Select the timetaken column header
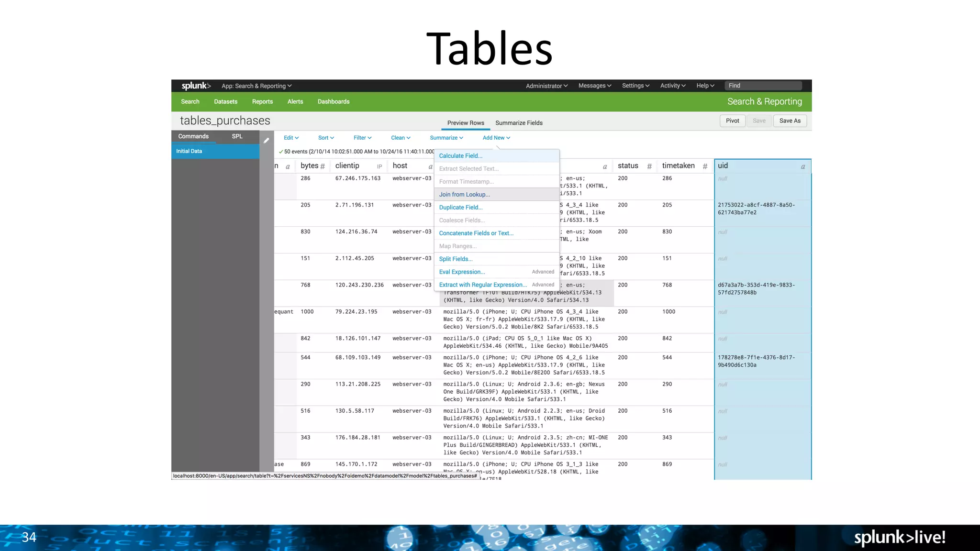 click(685, 166)
